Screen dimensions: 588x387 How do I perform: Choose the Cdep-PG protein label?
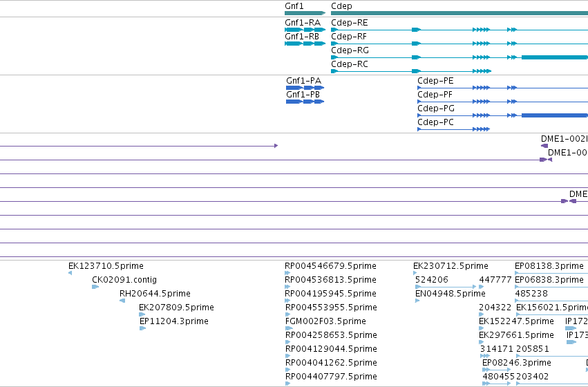(436, 108)
